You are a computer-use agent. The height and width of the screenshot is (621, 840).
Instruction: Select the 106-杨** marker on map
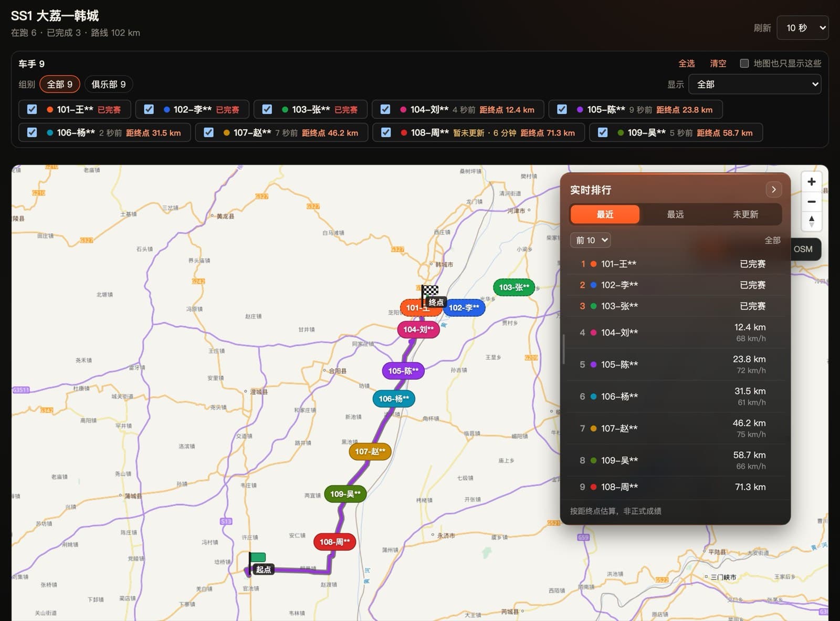(x=394, y=399)
